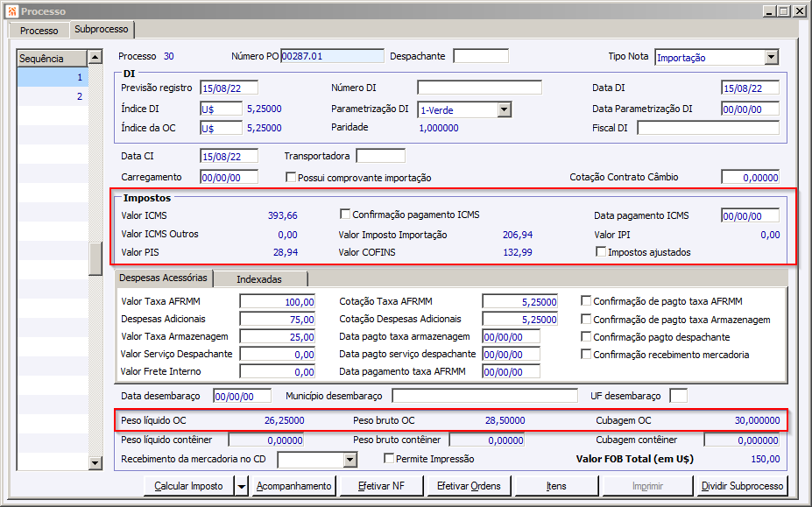Enable Permite Impressão checkbox
Viewport: 812px width, 507px height.
pos(390,459)
